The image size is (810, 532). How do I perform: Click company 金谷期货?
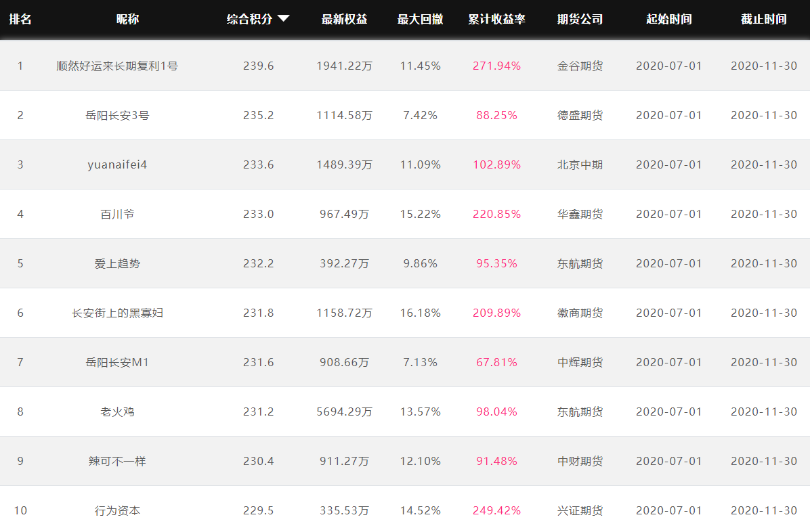click(580, 66)
